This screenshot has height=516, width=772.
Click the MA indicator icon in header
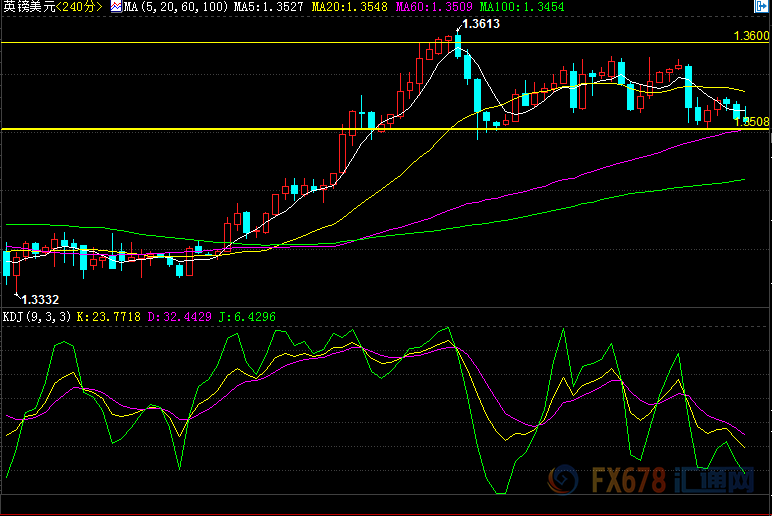(115, 7)
